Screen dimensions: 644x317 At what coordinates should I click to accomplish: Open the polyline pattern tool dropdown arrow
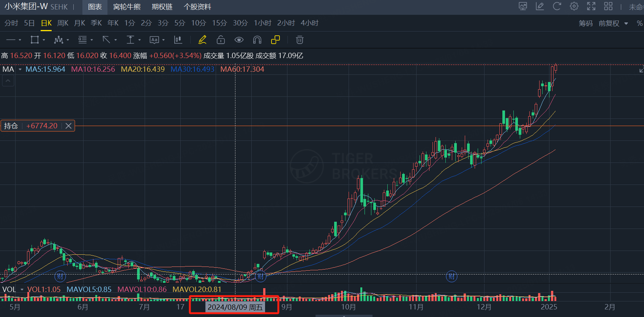point(68,40)
